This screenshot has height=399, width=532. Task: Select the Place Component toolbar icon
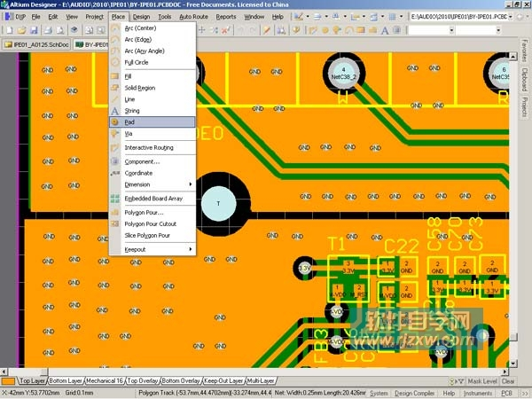[396, 30]
